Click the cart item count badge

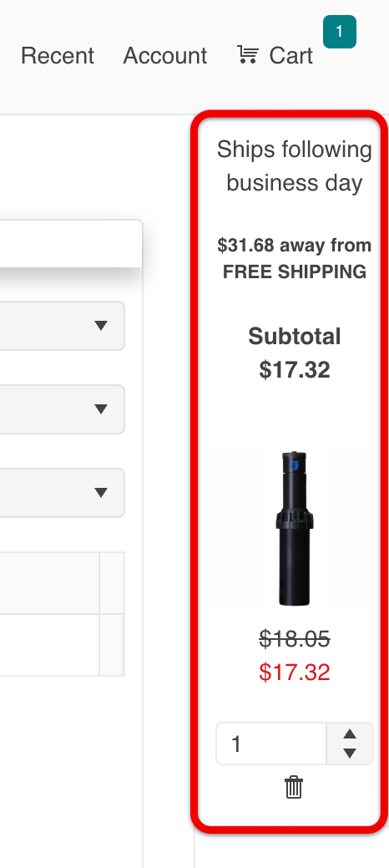click(x=340, y=32)
